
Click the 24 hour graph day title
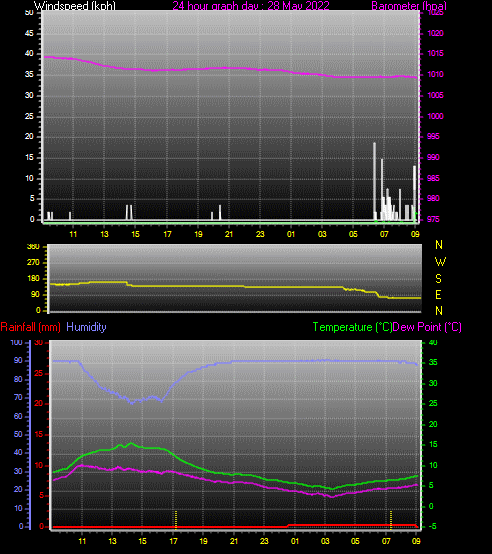click(251, 5)
